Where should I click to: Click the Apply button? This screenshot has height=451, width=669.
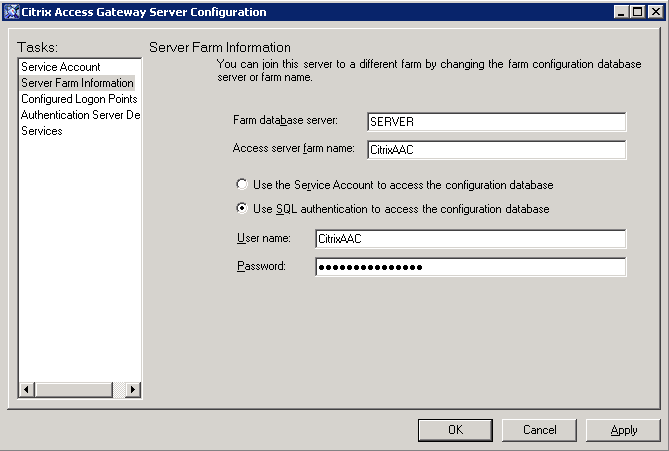[x=623, y=430]
